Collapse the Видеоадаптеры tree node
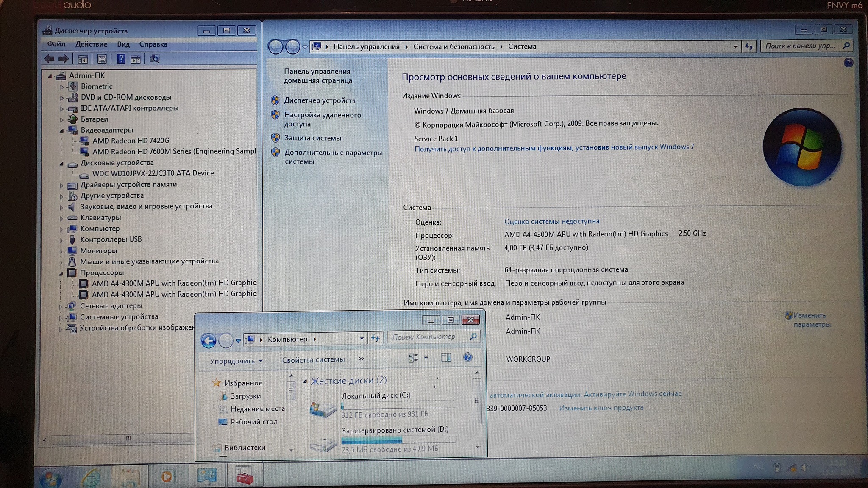The height and width of the screenshot is (488, 868). point(62,130)
